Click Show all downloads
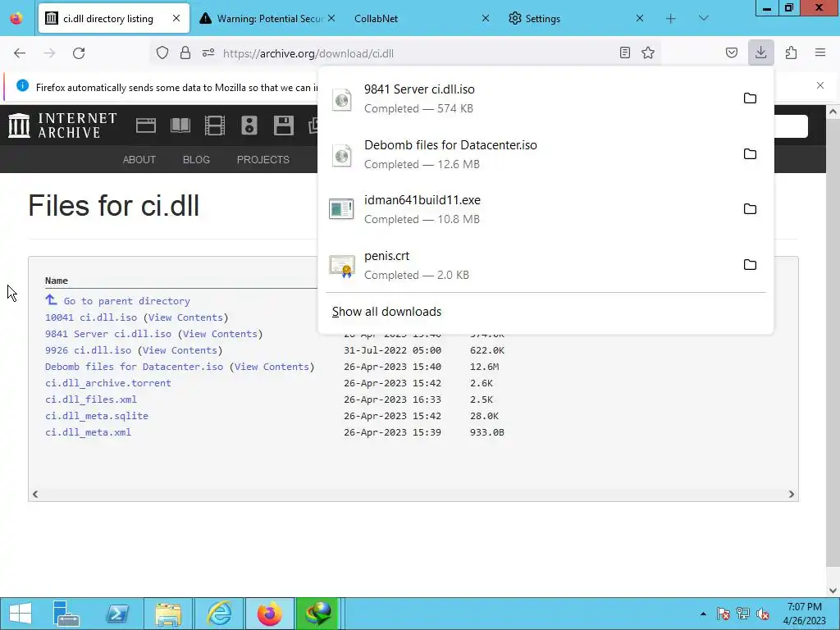This screenshot has width=840, height=630. (387, 312)
